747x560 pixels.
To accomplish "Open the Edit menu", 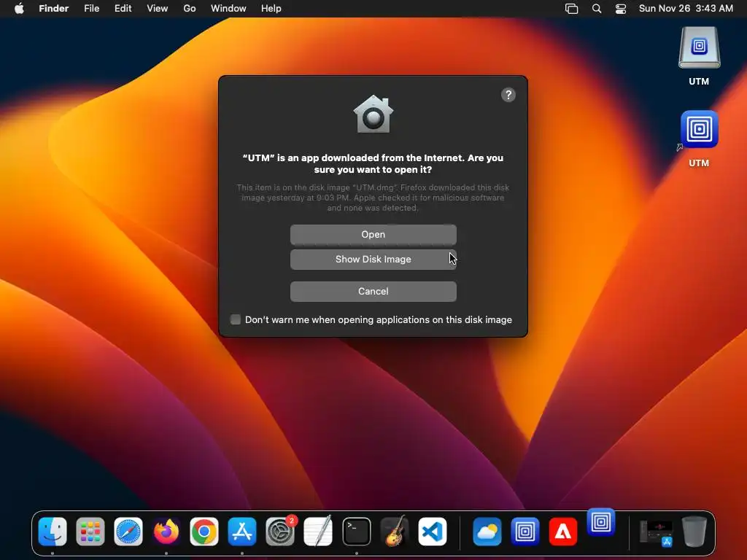I will tap(123, 9).
